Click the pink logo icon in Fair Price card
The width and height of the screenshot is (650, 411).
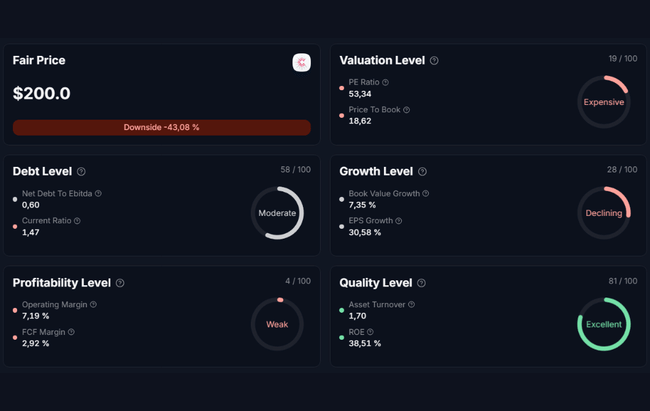click(x=301, y=62)
